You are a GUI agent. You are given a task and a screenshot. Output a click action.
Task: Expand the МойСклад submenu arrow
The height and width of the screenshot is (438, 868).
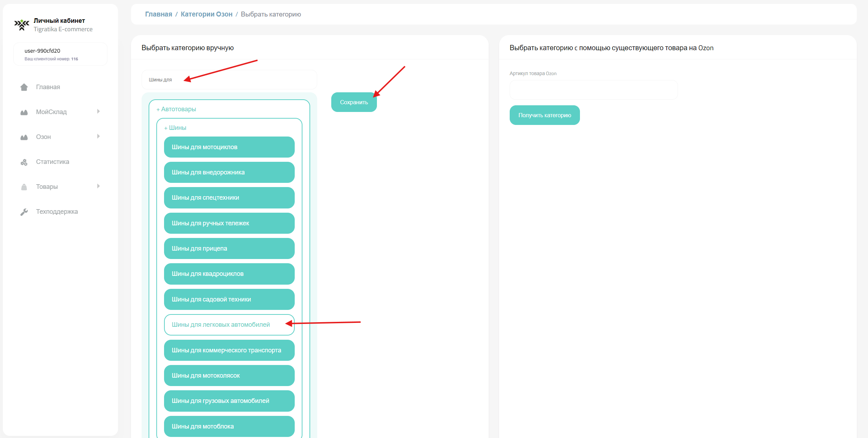coord(98,112)
